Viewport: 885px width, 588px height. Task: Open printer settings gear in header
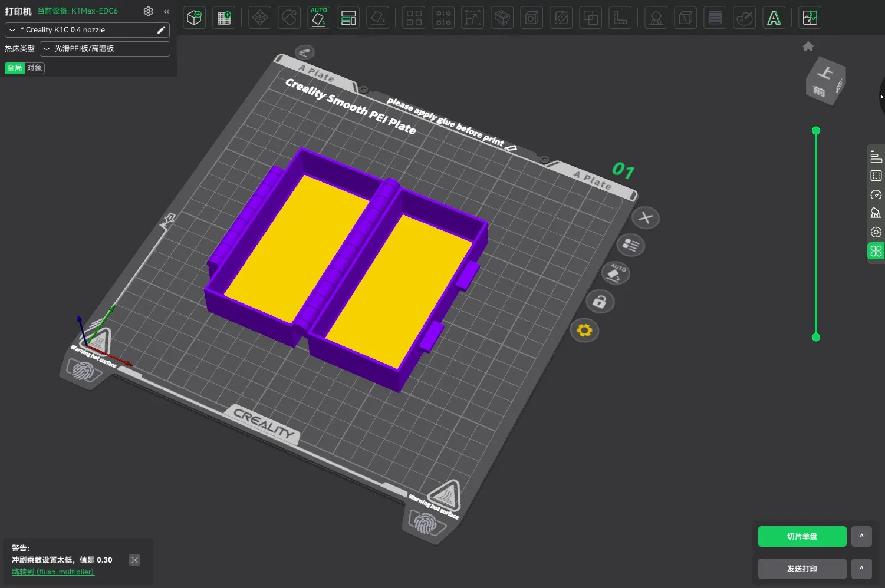point(149,11)
